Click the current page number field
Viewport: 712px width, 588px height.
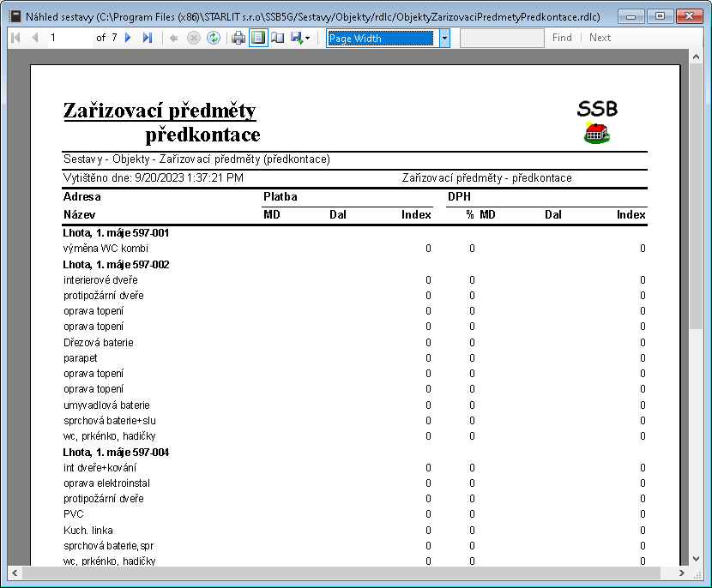69,38
